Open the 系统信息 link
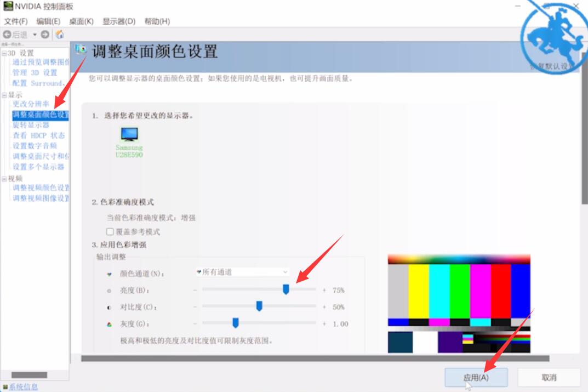This screenshot has width=588, height=392. pyautogui.click(x=23, y=387)
